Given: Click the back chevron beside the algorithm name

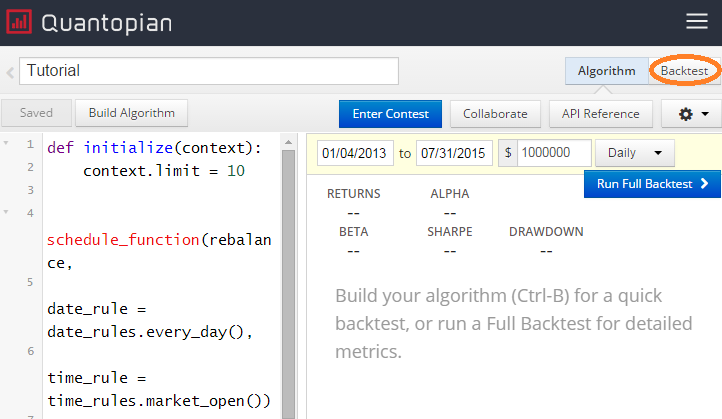Looking at the screenshot, I should [9, 72].
